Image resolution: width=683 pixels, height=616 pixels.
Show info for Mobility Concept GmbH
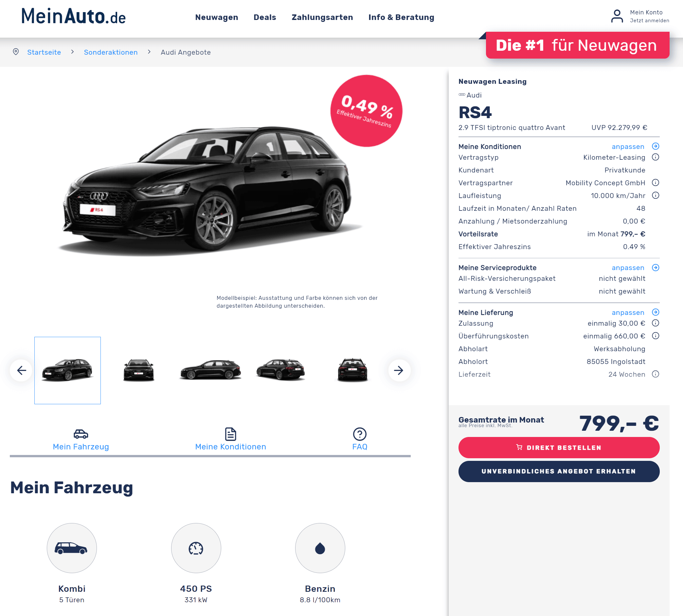655,183
